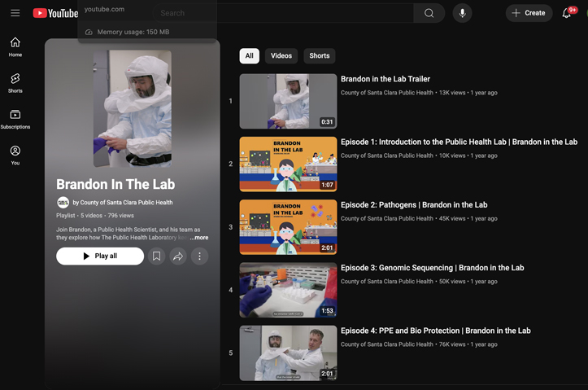
Task: Open title 'Brandon in the Lab Trailer'
Action: pyautogui.click(x=385, y=79)
